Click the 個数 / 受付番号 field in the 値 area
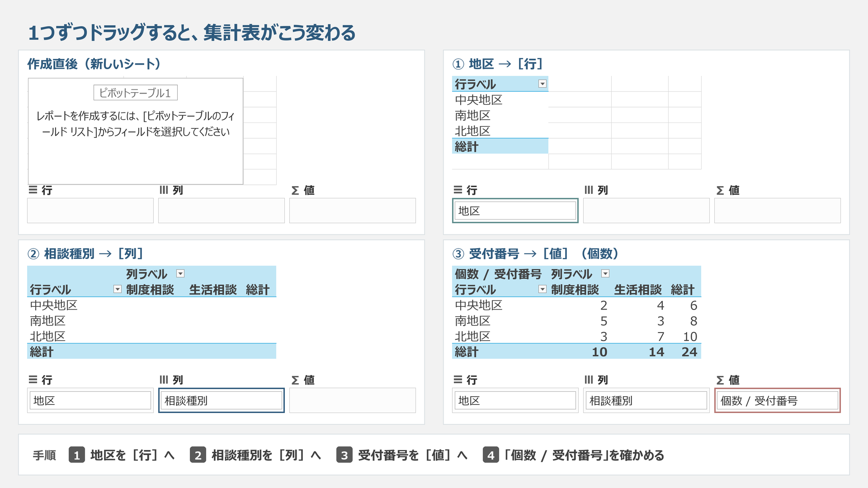 pyautogui.click(x=778, y=400)
